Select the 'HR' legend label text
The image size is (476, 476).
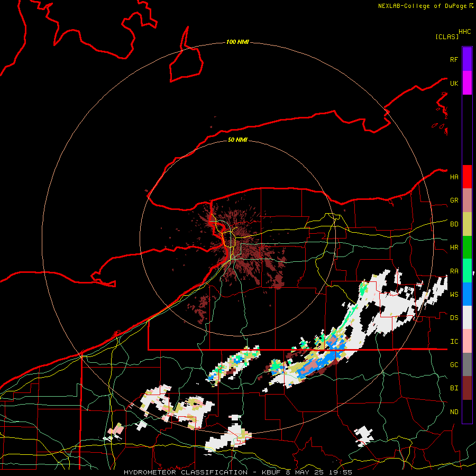pyautogui.click(x=454, y=248)
